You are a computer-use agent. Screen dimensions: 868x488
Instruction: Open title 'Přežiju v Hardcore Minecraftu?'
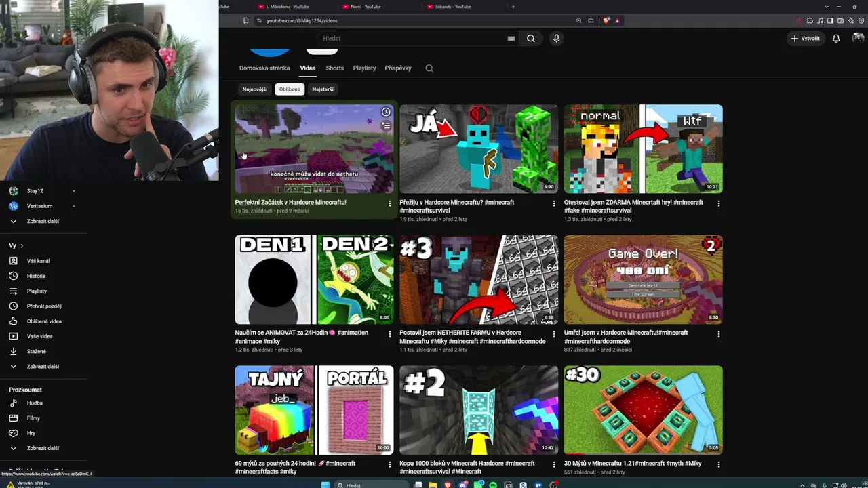click(456, 207)
